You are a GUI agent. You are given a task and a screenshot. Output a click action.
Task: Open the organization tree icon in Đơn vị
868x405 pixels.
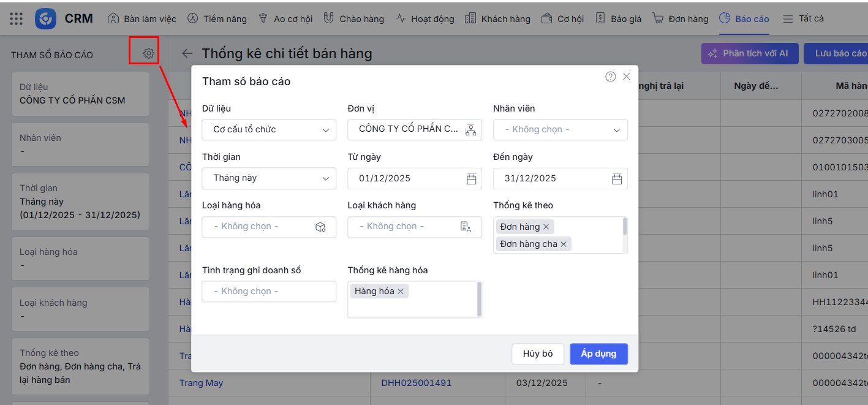pos(470,130)
